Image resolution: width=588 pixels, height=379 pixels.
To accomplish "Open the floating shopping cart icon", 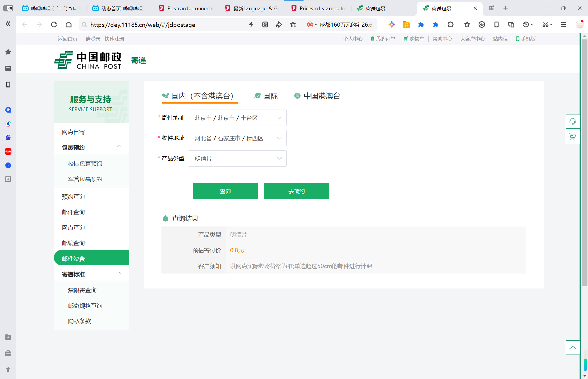I will 572,137.
